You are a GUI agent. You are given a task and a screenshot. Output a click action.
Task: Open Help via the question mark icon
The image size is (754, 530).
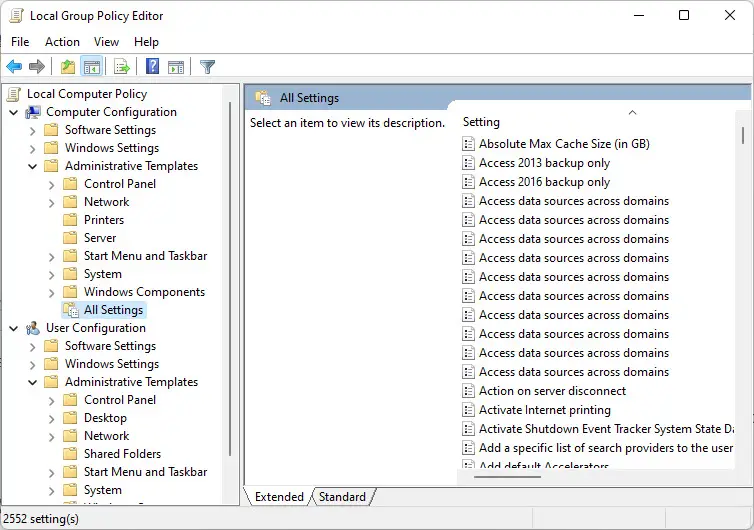point(152,67)
